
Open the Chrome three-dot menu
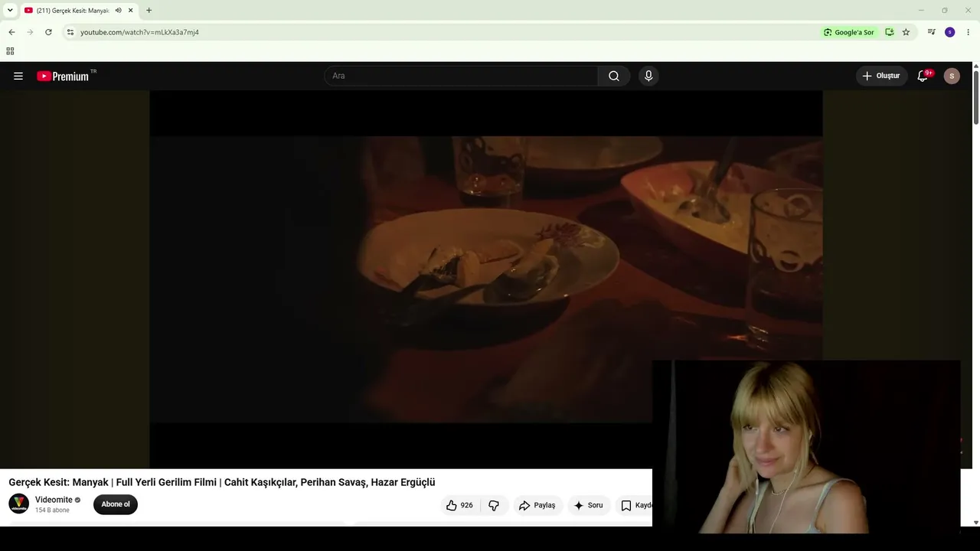pyautogui.click(x=969, y=32)
